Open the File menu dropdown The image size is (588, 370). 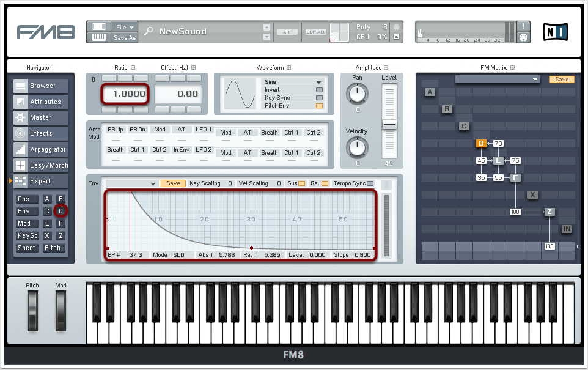[x=125, y=28]
